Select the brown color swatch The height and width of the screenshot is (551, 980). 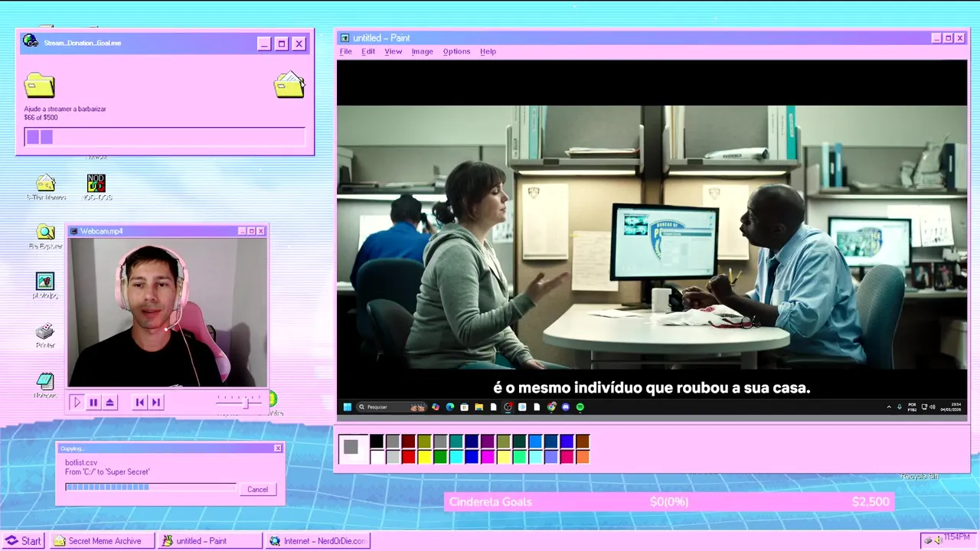tap(583, 441)
